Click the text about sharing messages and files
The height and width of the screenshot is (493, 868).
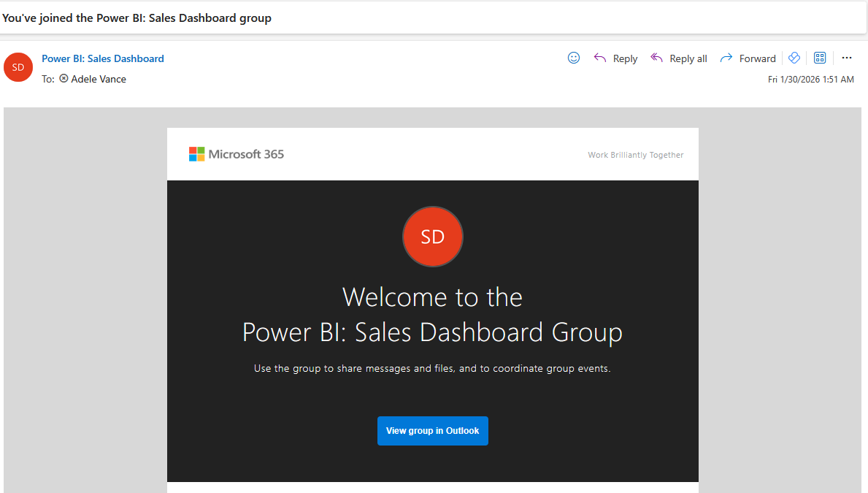[432, 368]
